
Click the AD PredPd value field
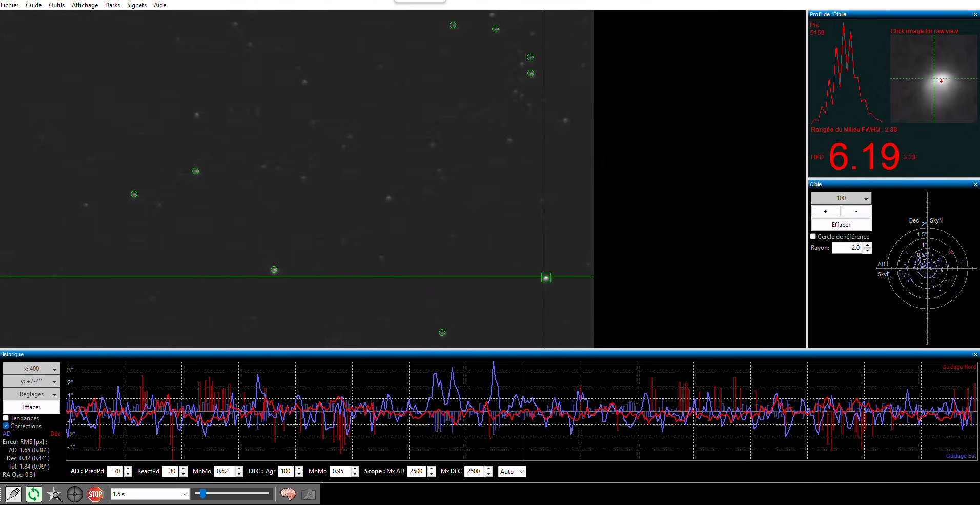pos(115,472)
